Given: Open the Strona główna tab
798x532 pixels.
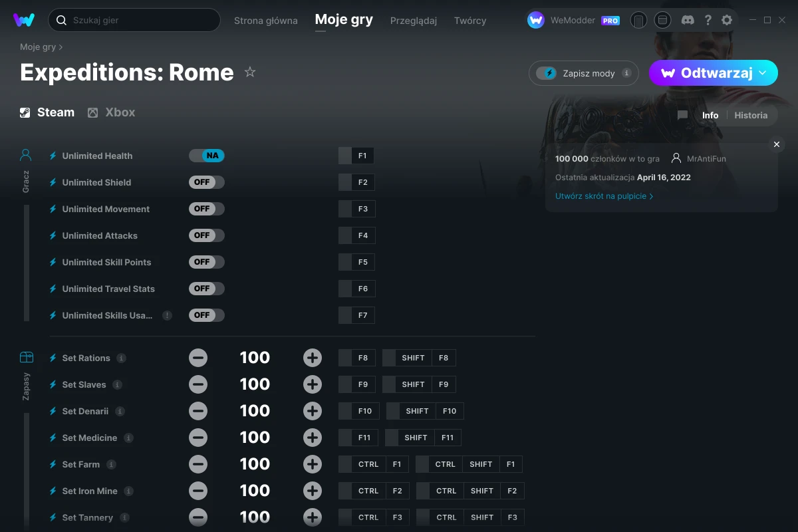Looking at the screenshot, I should tap(266, 21).
